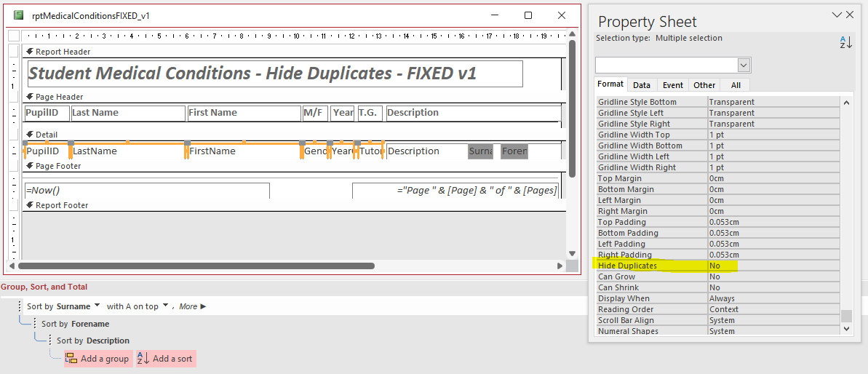Switch to the Data tab
The width and height of the screenshot is (868, 374).
pyautogui.click(x=642, y=85)
